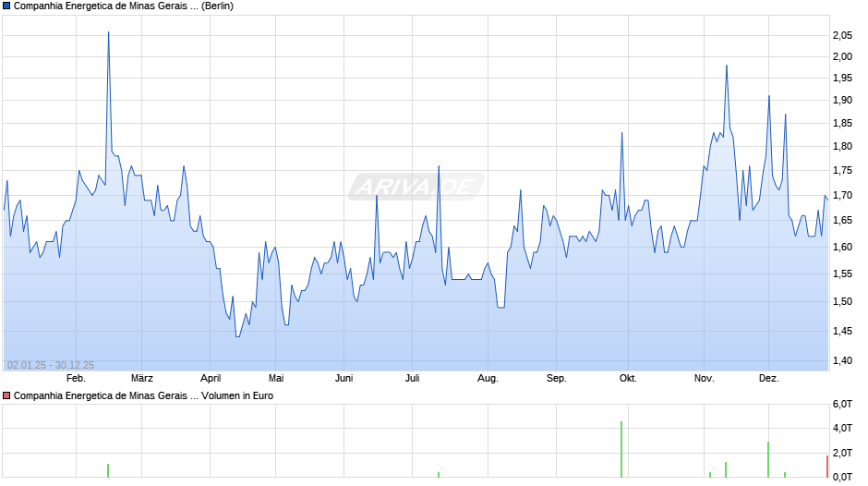This screenshot has width=868, height=486.
Task: Click the blue legend square for the price chart
Action: pos(6,6)
